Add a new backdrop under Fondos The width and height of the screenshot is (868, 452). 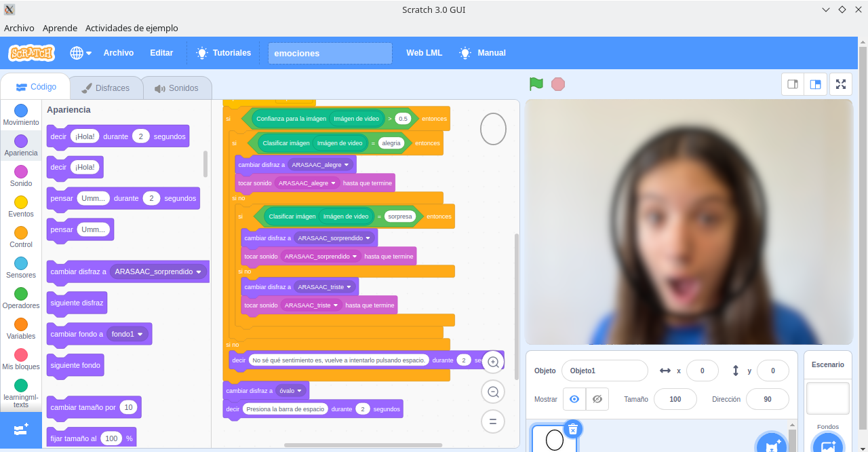click(828, 445)
